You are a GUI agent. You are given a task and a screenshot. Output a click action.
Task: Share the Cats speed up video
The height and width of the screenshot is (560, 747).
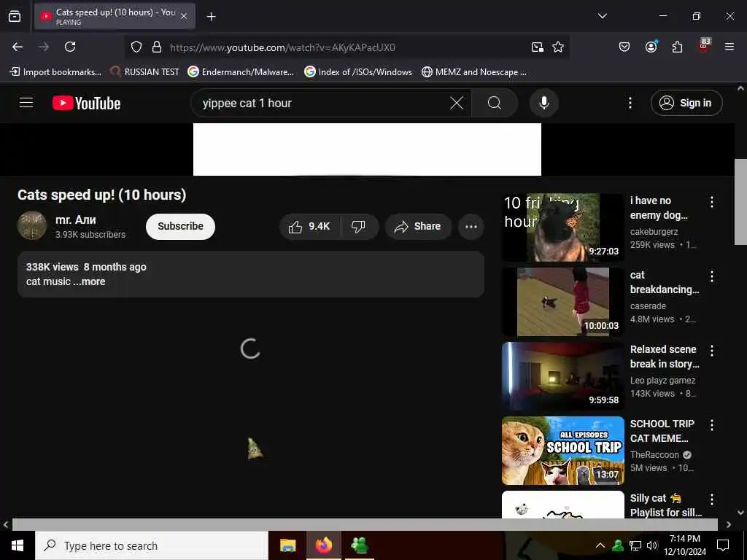coord(418,227)
